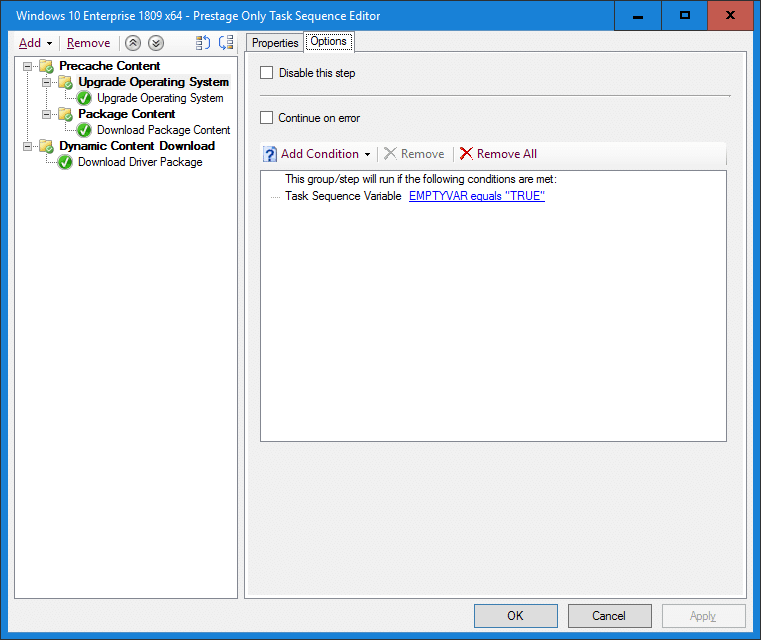Screen dimensions: 761x640
Task: Click the Add menu label in toolbar
Action: coord(30,43)
